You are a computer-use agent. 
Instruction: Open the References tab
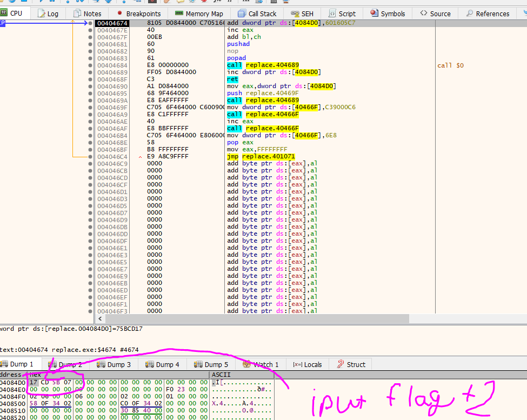(x=488, y=14)
